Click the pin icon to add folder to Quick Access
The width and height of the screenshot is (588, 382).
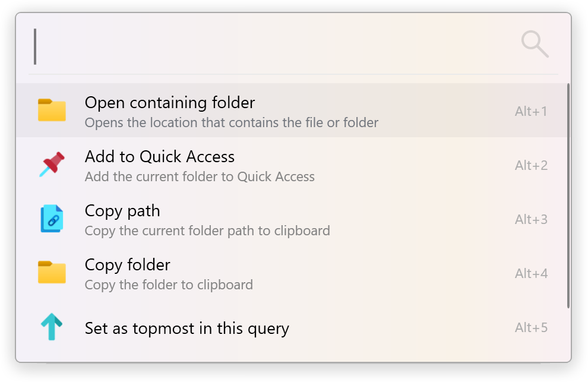tap(52, 165)
